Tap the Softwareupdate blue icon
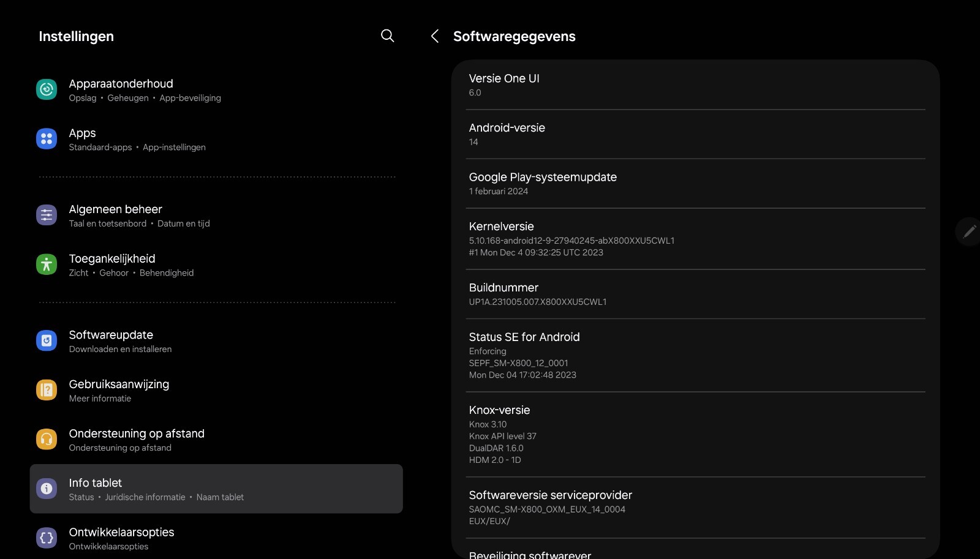This screenshot has width=980, height=559. (x=47, y=340)
